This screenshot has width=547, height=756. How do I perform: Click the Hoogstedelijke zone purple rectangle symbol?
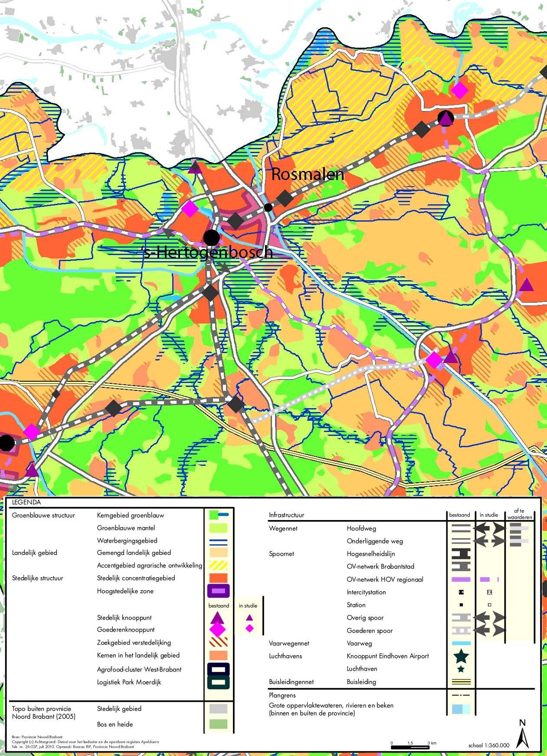(219, 591)
